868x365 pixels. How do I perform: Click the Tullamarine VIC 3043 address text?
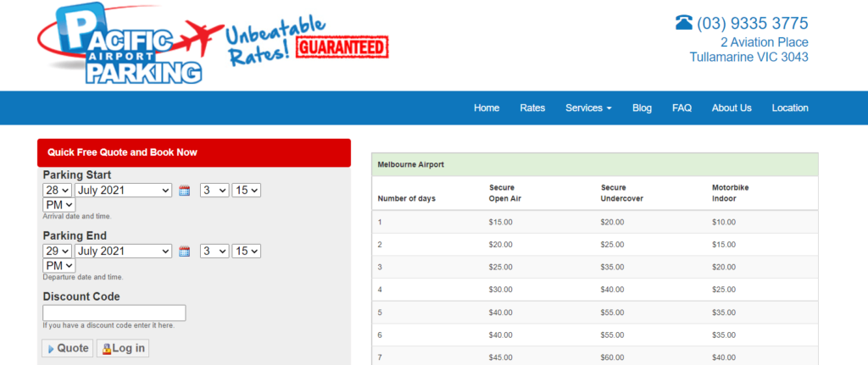click(x=749, y=57)
